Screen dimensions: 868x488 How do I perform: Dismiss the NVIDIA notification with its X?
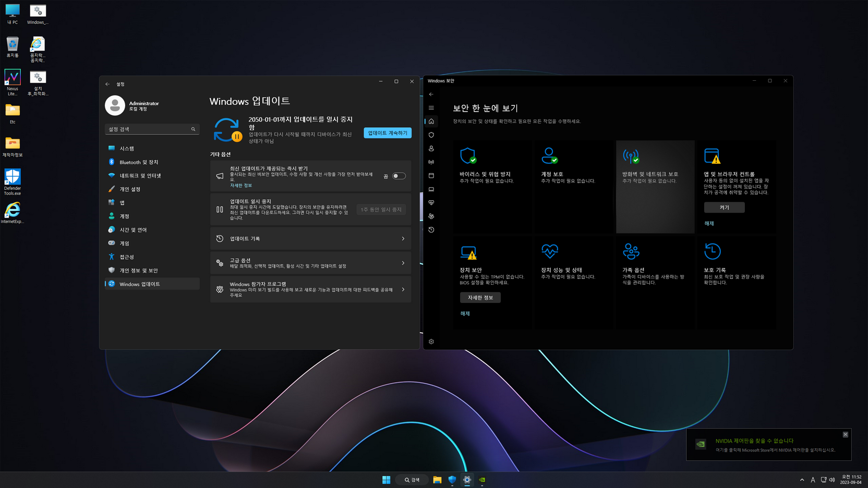point(846,434)
